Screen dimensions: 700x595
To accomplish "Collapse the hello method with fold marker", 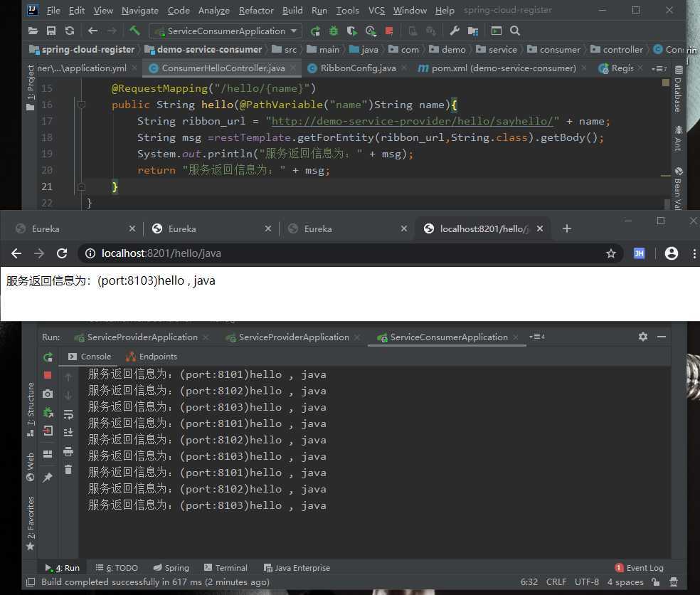I will (81, 105).
